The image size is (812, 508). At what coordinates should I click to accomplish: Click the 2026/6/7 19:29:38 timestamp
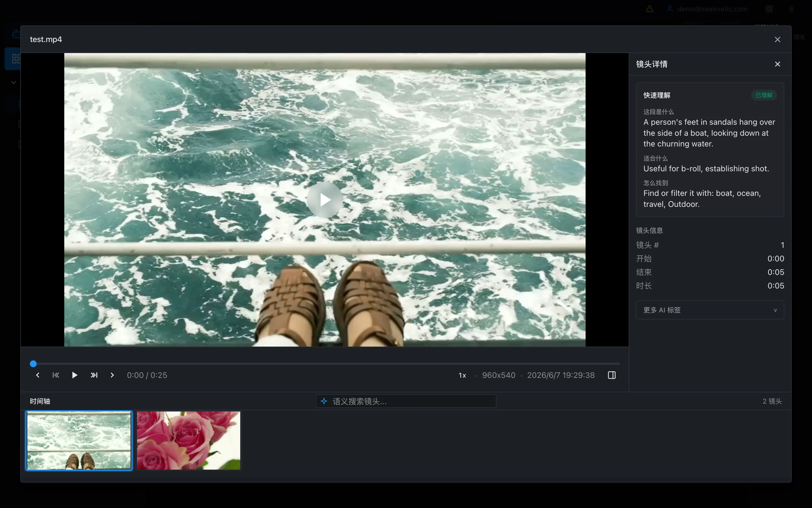click(x=561, y=375)
